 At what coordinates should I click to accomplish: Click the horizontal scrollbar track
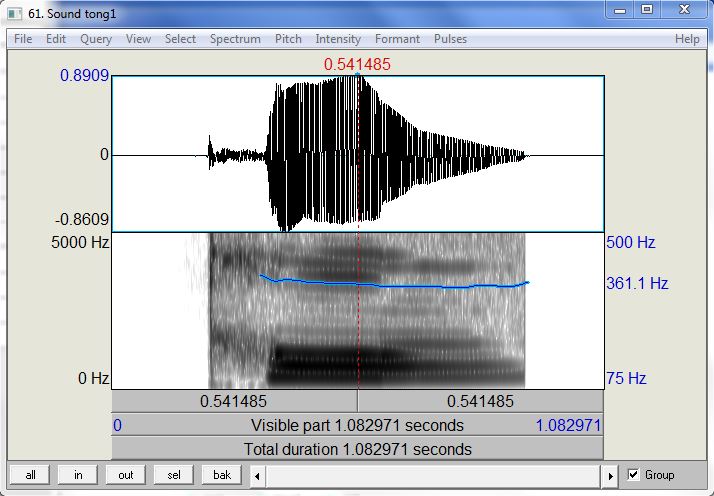pos(433,476)
